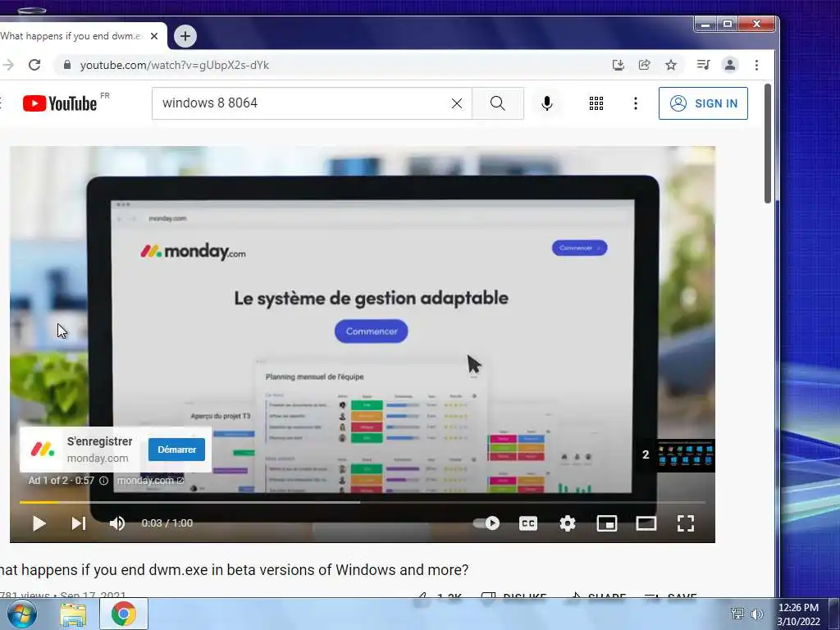Clear the YouTube search text

456,103
